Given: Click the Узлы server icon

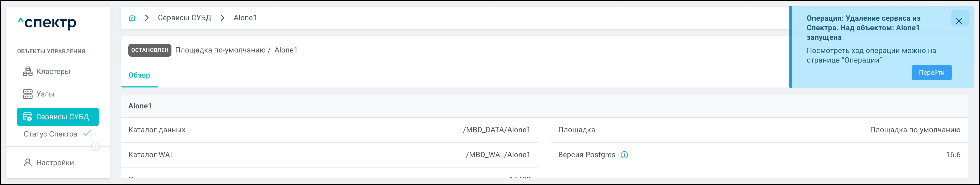Looking at the screenshot, I should pyautogui.click(x=28, y=94).
